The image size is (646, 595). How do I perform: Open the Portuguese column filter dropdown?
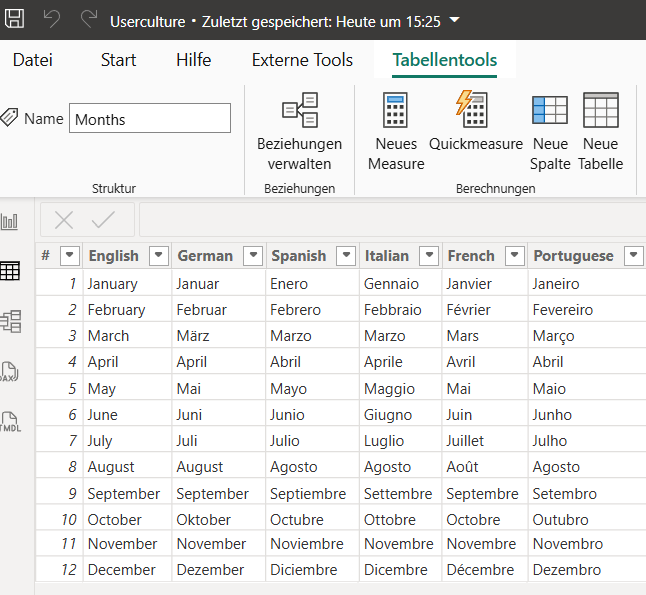(632, 256)
